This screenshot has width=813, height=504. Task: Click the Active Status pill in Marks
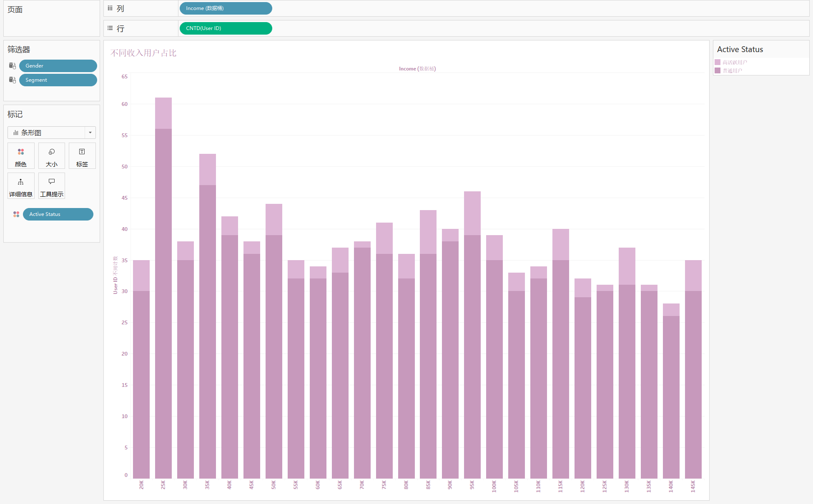58,214
